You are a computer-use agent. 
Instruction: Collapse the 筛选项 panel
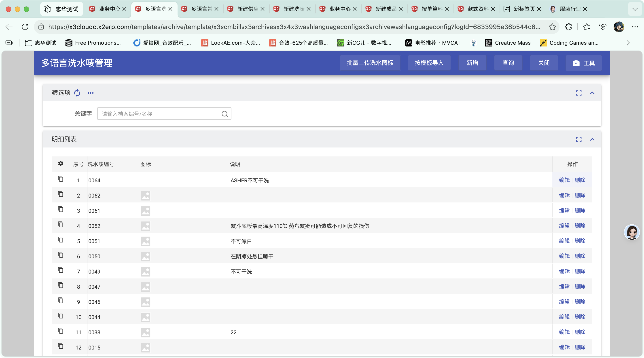coord(592,93)
